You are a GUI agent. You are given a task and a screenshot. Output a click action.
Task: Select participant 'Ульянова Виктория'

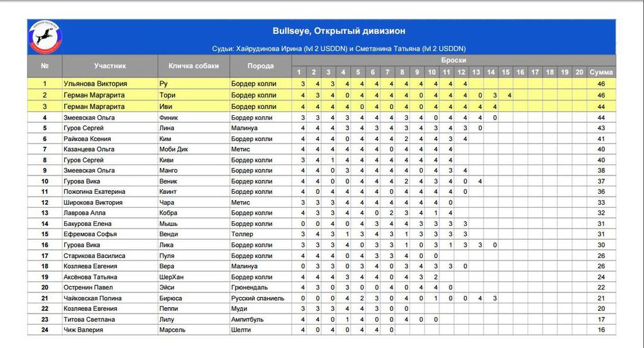click(96, 84)
